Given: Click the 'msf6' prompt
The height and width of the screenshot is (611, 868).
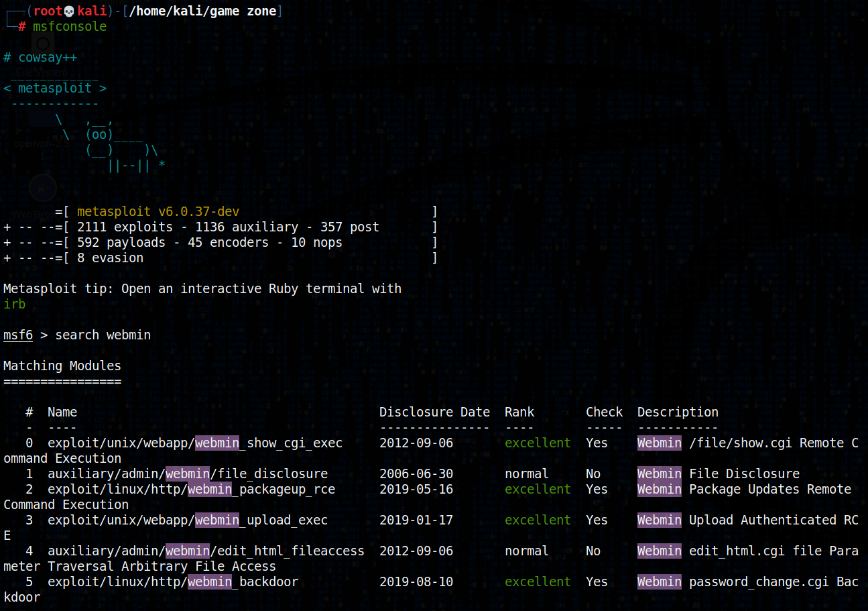Looking at the screenshot, I should tap(18, 335).
